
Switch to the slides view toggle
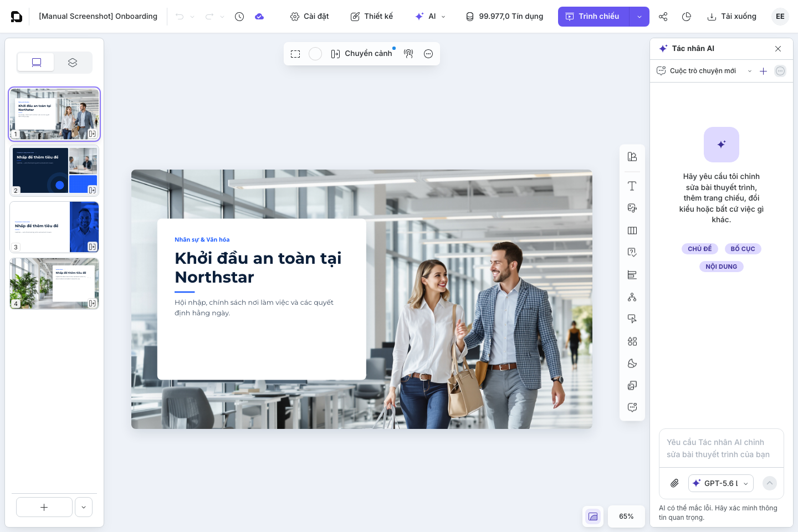(36, 63)
